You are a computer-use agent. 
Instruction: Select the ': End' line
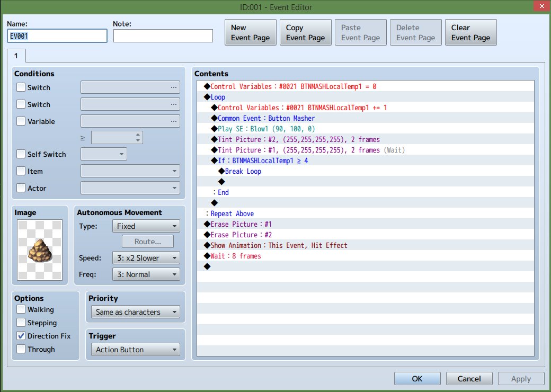pos(366,192)
